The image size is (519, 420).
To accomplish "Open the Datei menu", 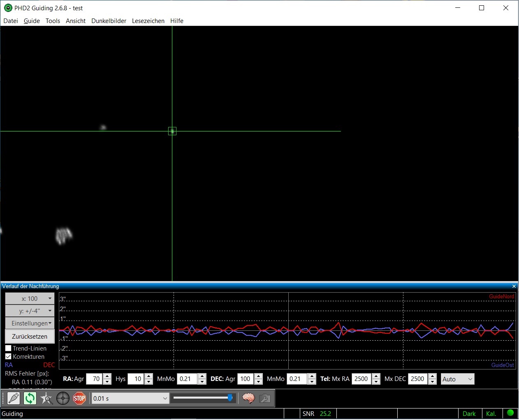I will point(11,21).
